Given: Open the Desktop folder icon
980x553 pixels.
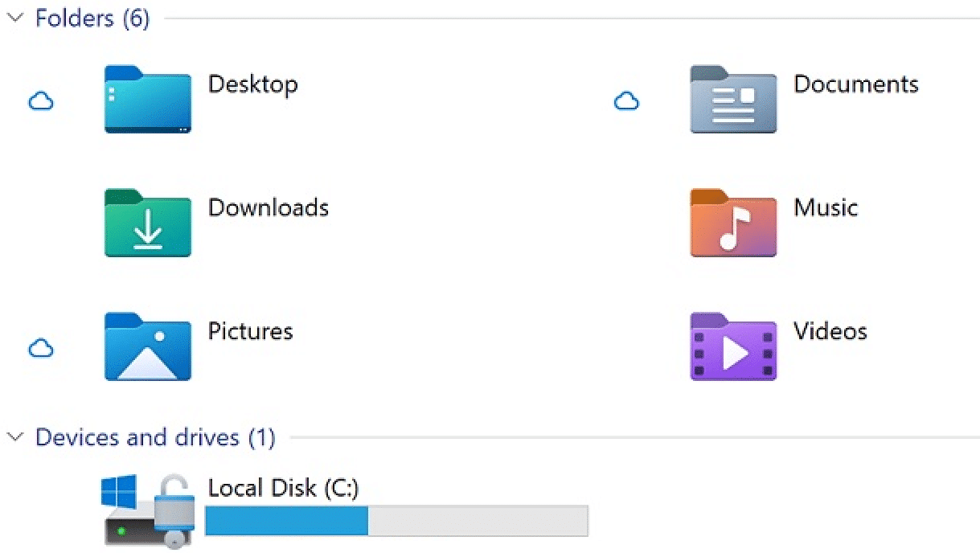Looking at the screenshot, I should click(148, 100).
